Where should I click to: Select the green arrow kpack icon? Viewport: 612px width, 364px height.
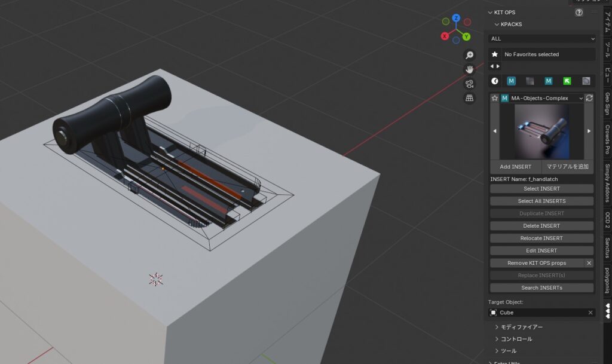click(567, 81)
